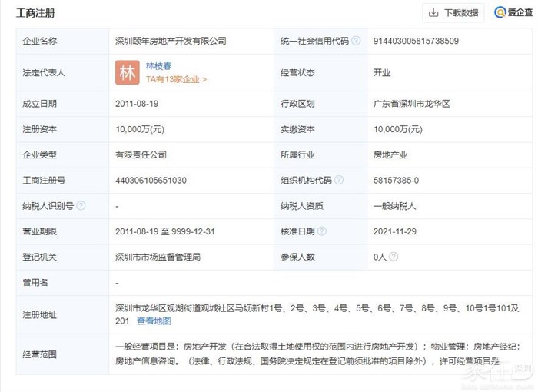
Task: Click the 房地产业 industry value
Action: pos(389,155)
